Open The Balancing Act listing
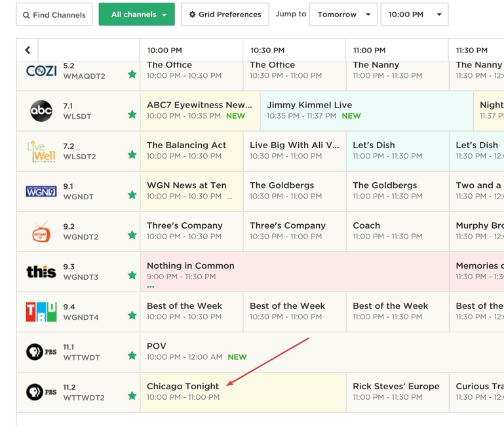Viewport: 504px width, 426px height. [191, 151]
